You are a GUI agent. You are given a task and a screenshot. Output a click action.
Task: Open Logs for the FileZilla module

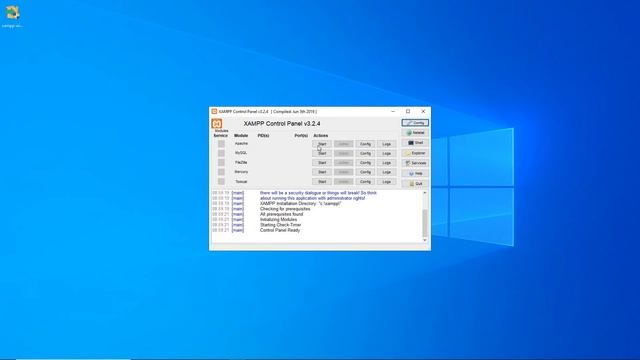click(x=387, y=163)
